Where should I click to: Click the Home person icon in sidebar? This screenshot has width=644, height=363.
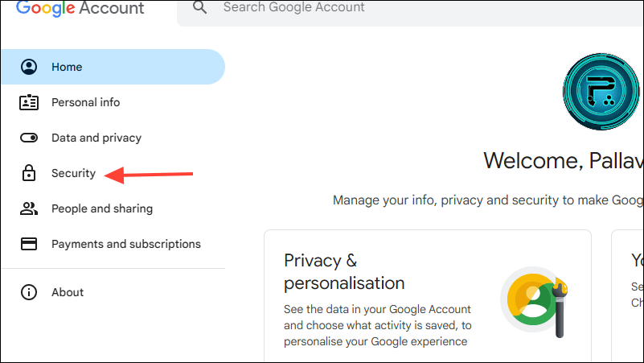pyautogui.click(x=29, y=67)
